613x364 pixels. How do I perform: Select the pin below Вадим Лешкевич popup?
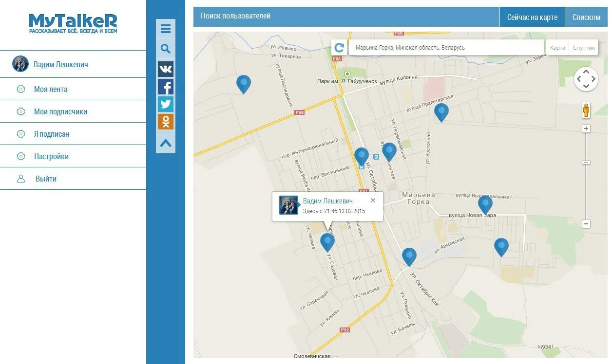(x=327, y=242)
